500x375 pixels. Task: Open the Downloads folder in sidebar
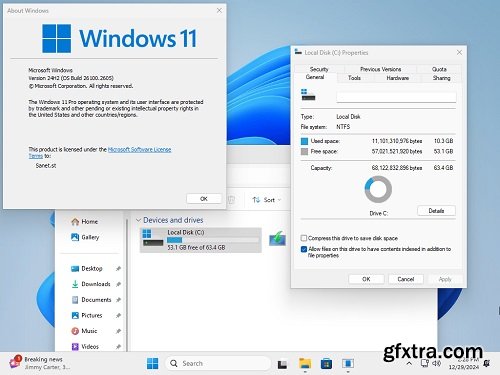pos(91,284)
